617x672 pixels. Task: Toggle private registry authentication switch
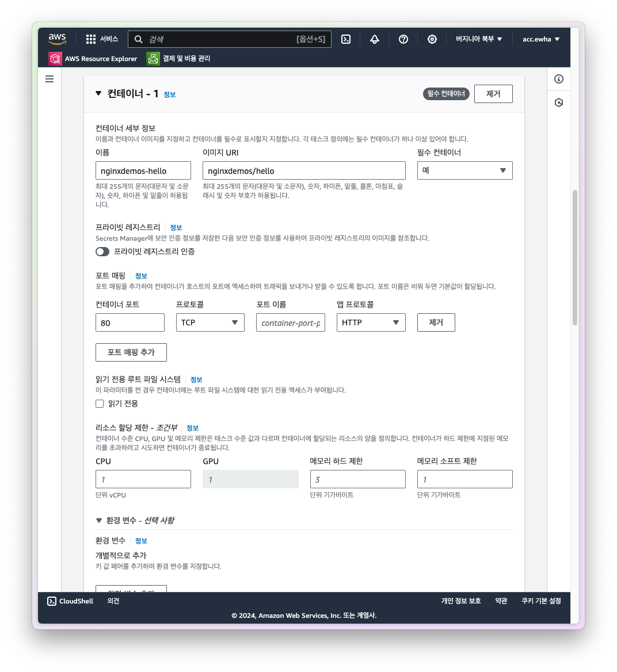pyautogui.click(x=102, y=252)
